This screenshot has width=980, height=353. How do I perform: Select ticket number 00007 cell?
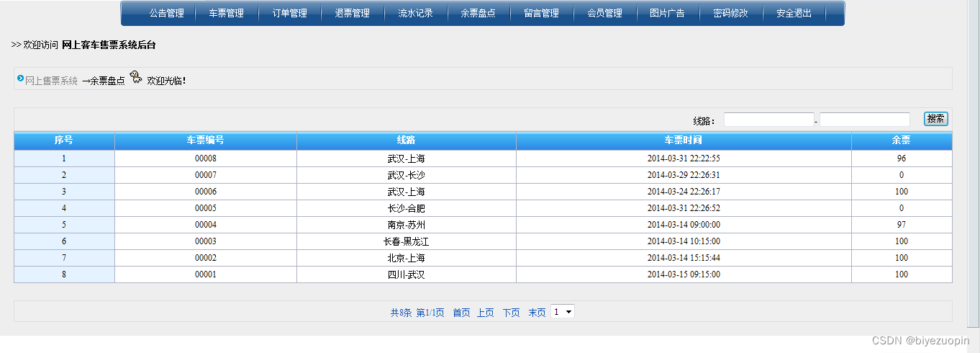point(206,175)
